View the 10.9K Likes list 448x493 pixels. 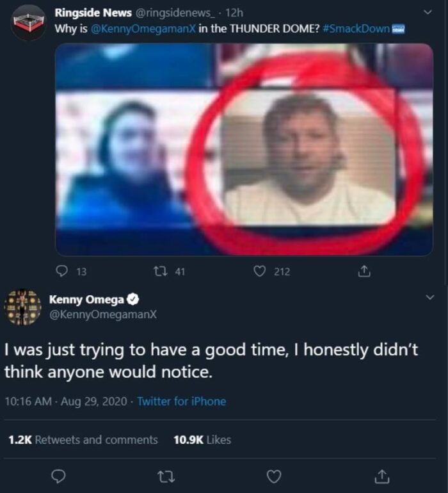[202, 439]
